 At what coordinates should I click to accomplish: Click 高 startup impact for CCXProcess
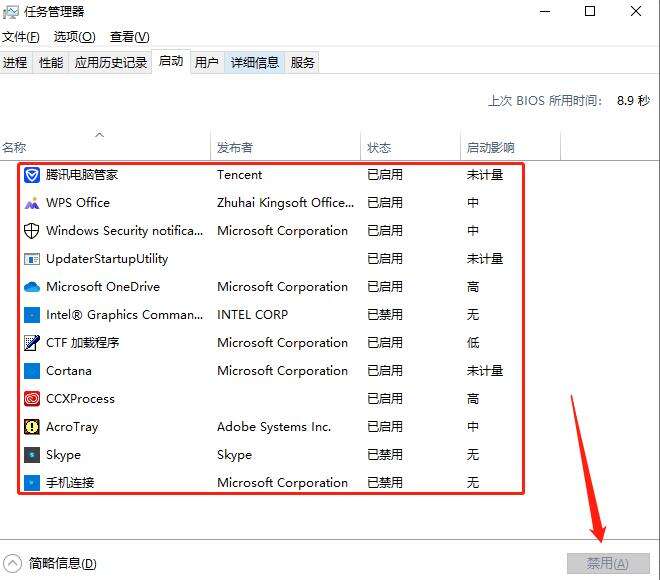coord(473,399)
